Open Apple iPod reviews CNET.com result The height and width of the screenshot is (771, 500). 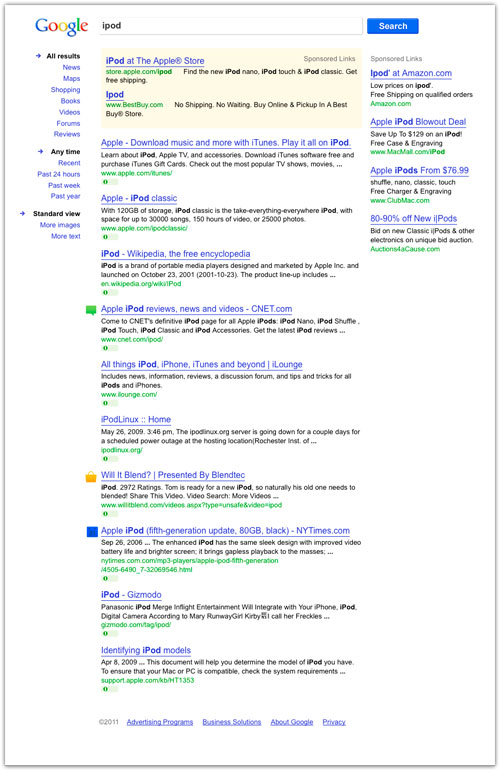click(x=196, y=309)
